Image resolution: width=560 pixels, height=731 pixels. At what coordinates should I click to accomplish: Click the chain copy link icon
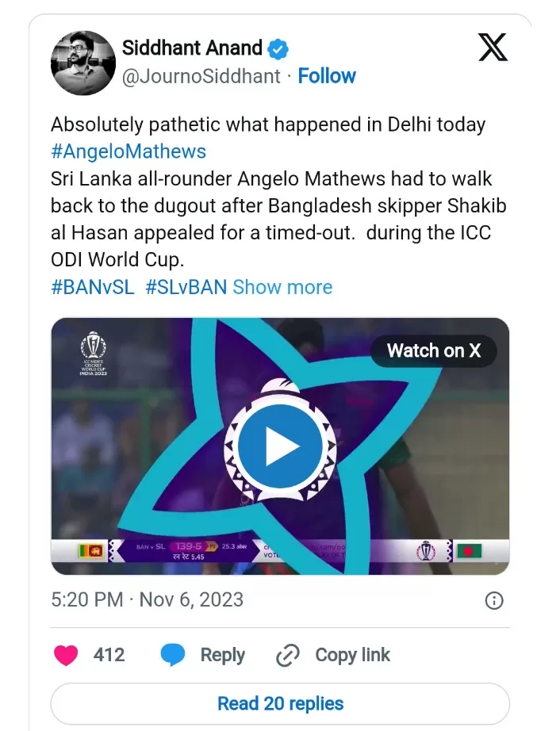pyautogui.click(x=286, y=655)
